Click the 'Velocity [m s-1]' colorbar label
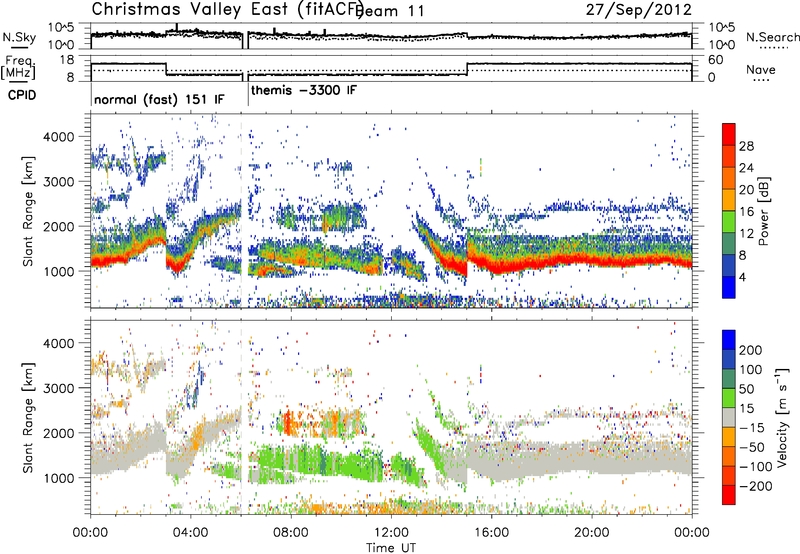The height and width of the screenshot is (554, 800). click(781, 417)
